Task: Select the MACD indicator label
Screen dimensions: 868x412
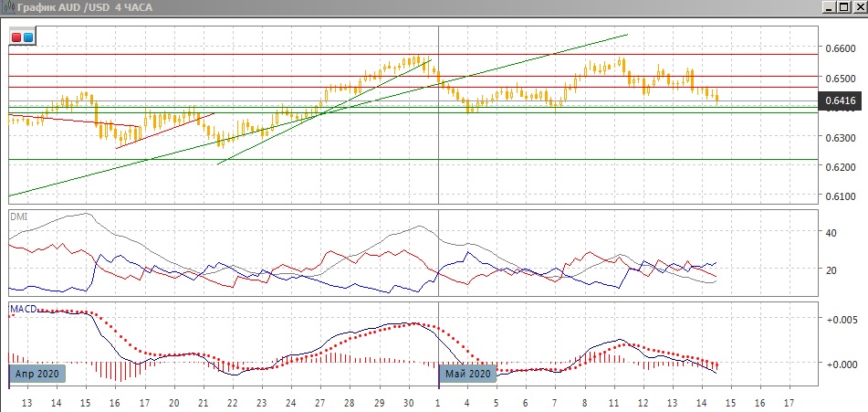Action: tap(23, 310)
